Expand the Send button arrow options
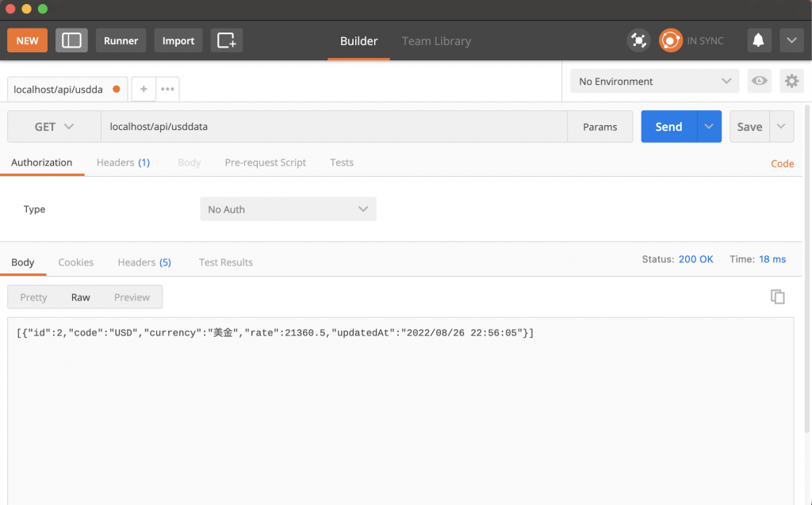This screenshot has height=505, width=812. click(x=709, y=126)
